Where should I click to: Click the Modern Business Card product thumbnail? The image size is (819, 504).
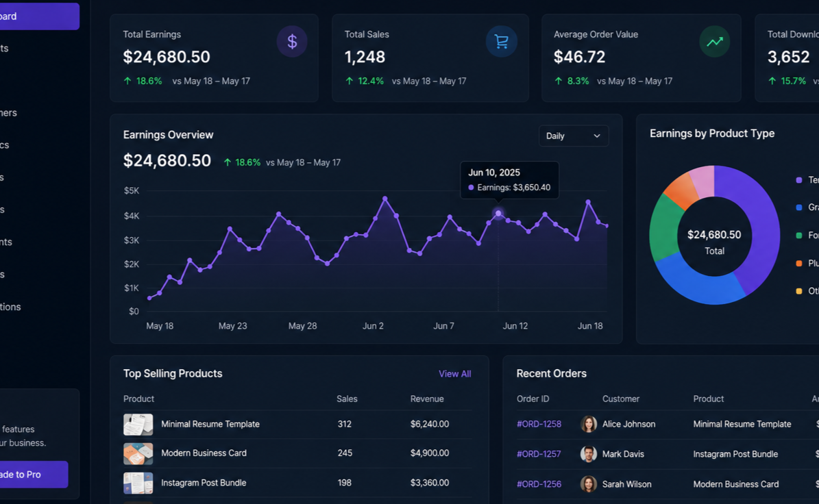click(x=138, y=453)
